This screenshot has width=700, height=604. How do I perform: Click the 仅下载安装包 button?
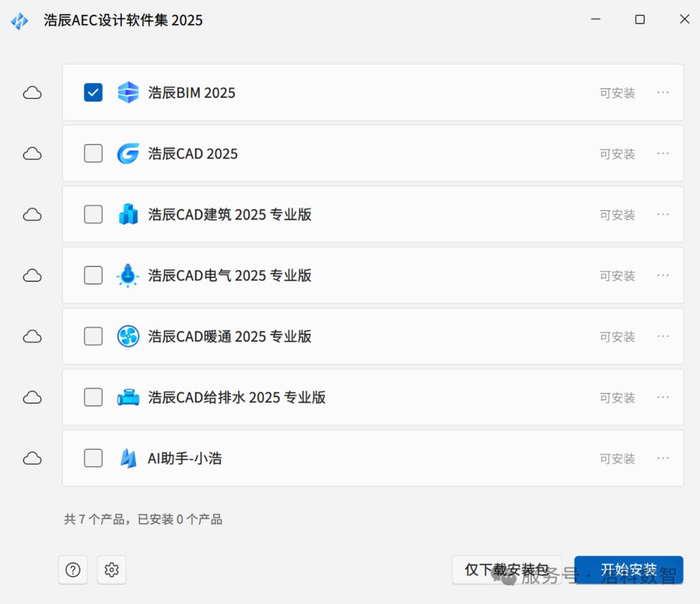point(507,570)
